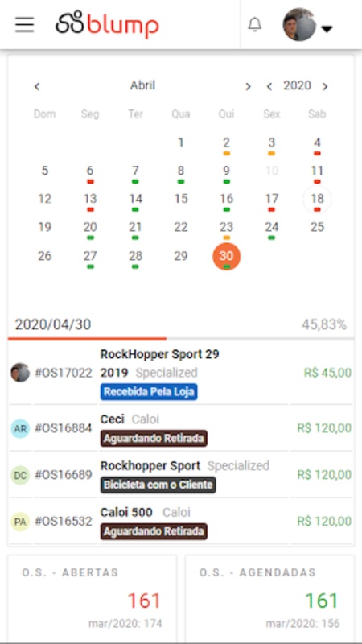
Task: Select highlighted day 30 in calendar
Action: click(x=226, y=256)
